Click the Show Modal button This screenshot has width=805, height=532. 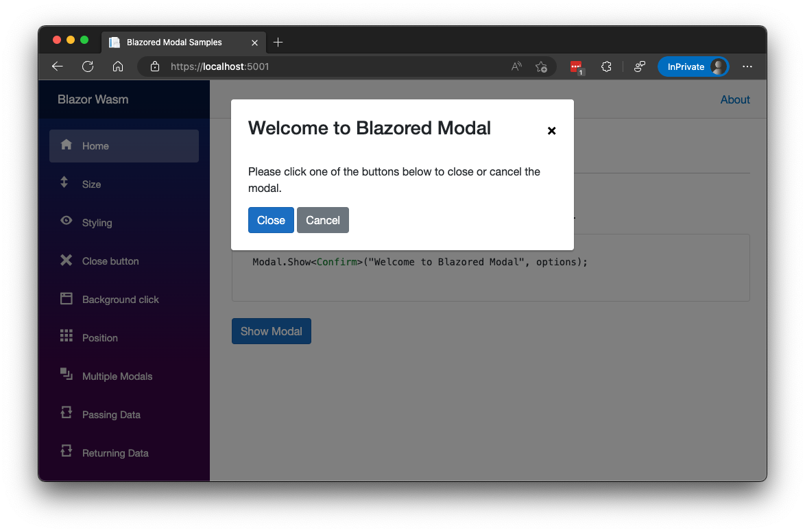point(272,331)
